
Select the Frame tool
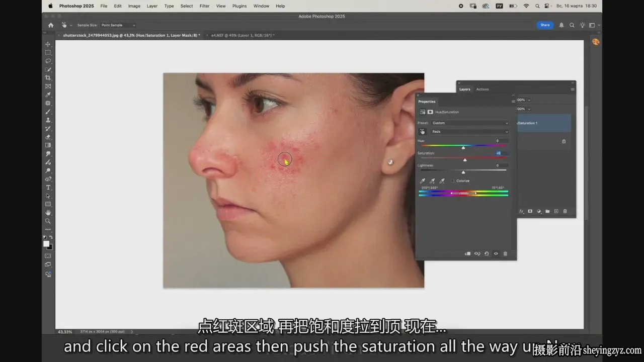click(48, 86)
